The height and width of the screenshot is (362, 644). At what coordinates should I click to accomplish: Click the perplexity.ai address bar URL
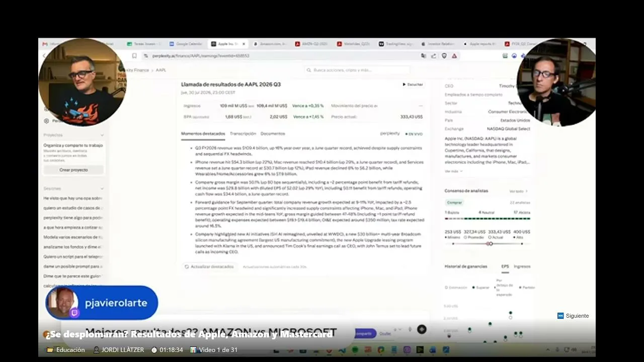pos(201,56)
